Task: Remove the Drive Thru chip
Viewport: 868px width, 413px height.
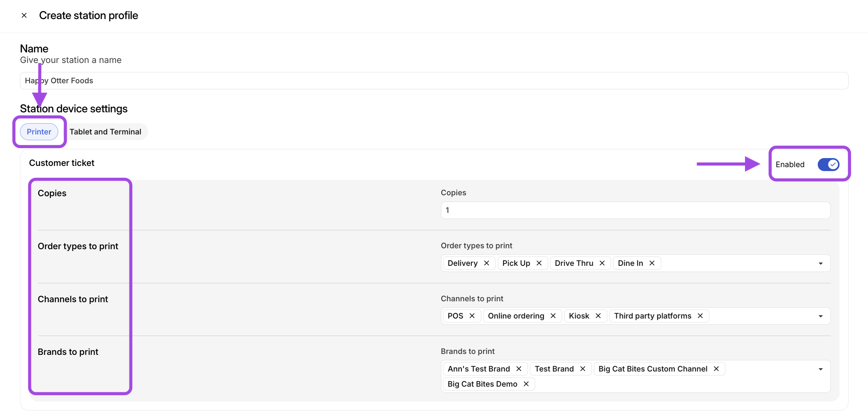Action: (602, 263)
